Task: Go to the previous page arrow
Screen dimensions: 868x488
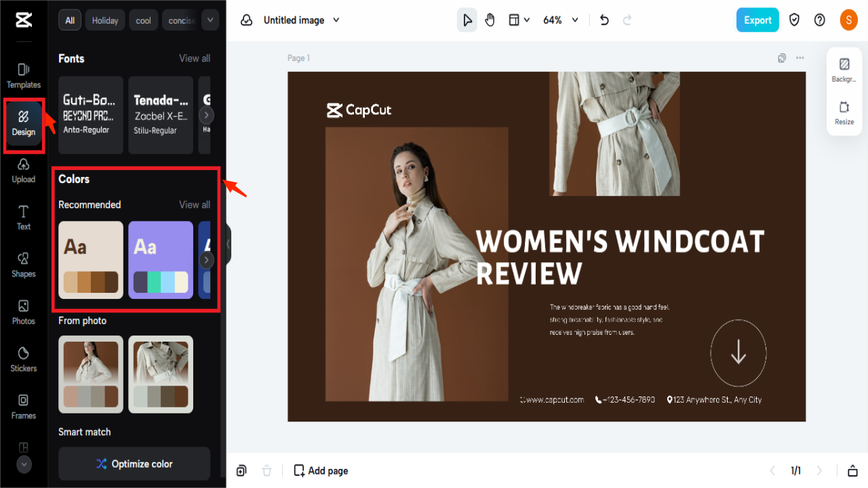Action: pyautogui.click(x=772, y=470)
